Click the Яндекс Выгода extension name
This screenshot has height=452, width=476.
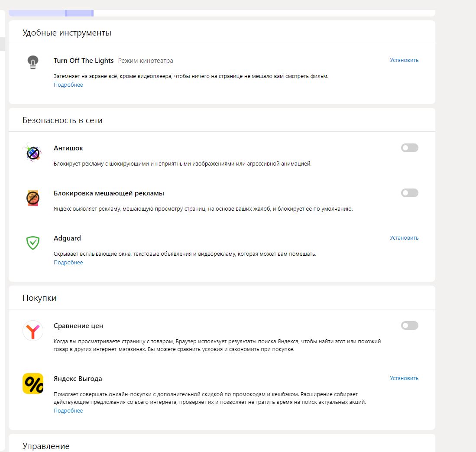[x=78, y=379]
